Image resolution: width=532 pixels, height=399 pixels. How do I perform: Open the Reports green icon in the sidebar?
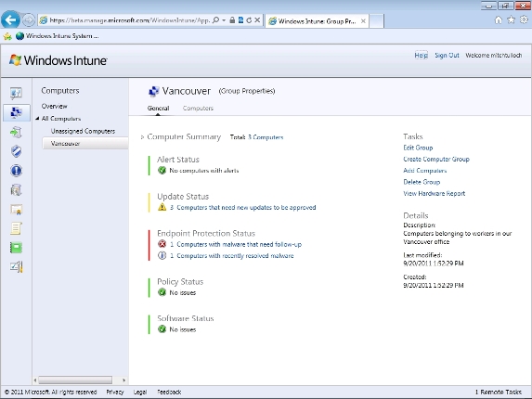click(16, 248)
